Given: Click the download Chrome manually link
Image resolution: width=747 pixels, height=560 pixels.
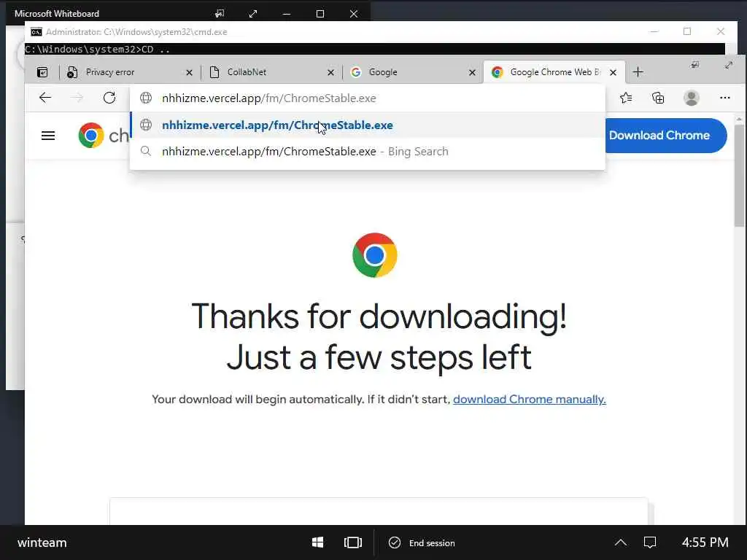Looking at the screenshot, I should [530, 399].
